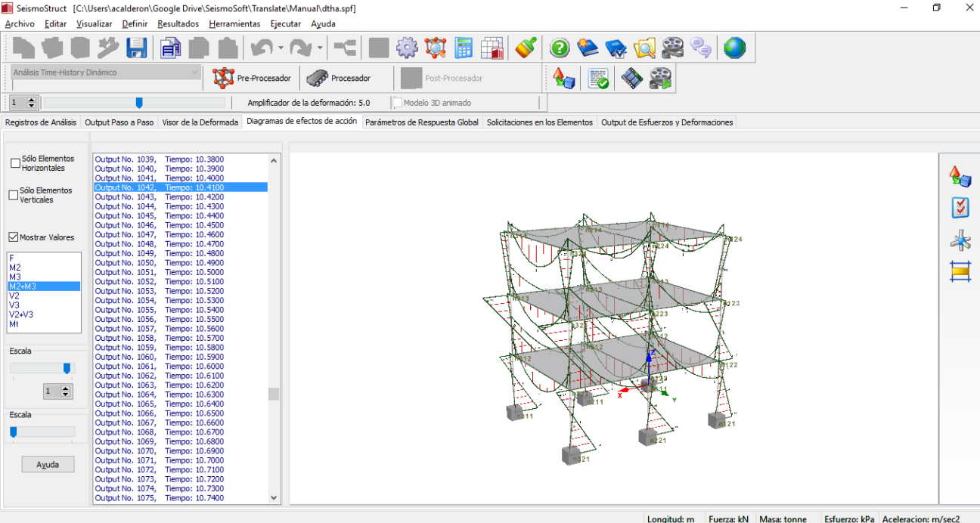Viewport: 980px width, 523px height.
Task: Click the blue floppy disk Save icon
Action: [137, 48]
